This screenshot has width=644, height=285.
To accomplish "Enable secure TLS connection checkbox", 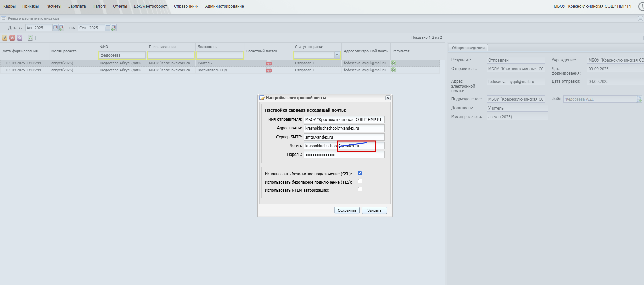I will (x=360, y=181).
